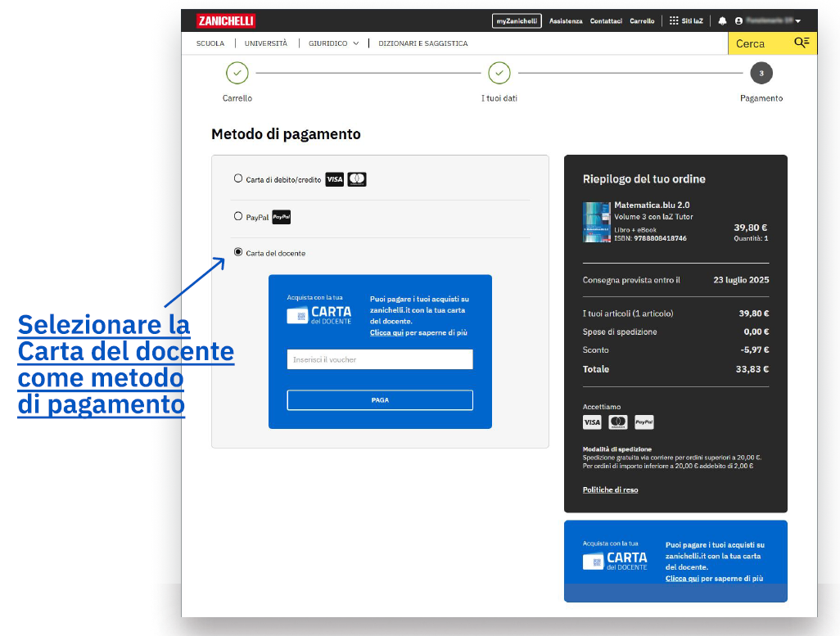Image resolution: width=840 pixels, height=636 pixels.
Task: Click the myZanichelli button
Action: pos(517,21)
